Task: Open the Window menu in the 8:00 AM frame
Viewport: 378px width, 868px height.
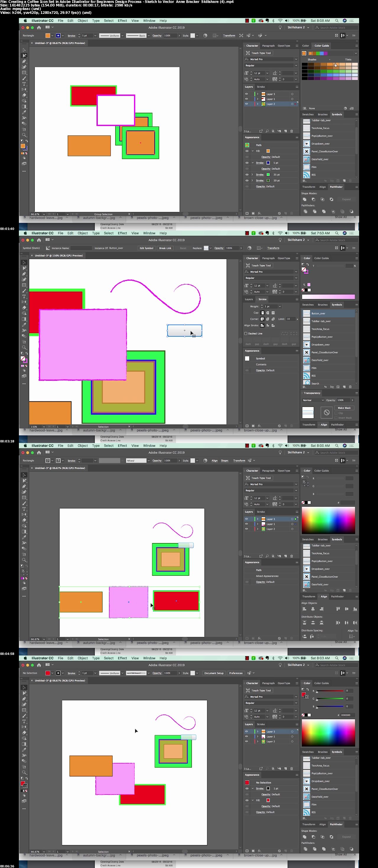Action: [149, 445]
